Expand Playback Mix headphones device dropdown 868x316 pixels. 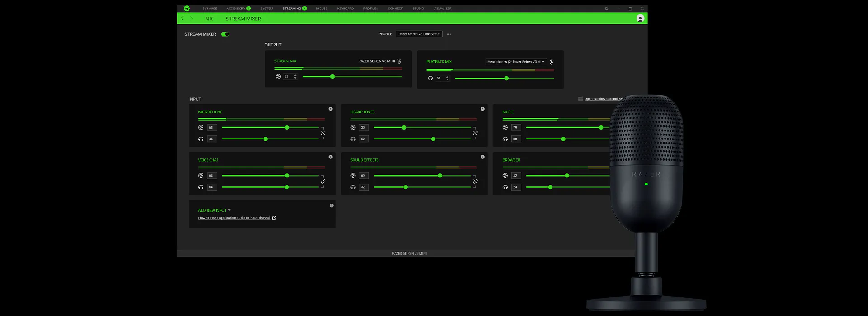[516, 62]
